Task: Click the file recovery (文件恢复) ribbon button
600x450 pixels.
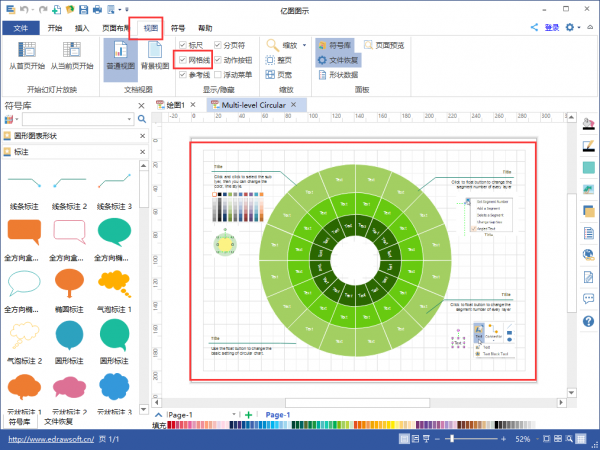Action: pyautogui.click(x=337, y=60)
